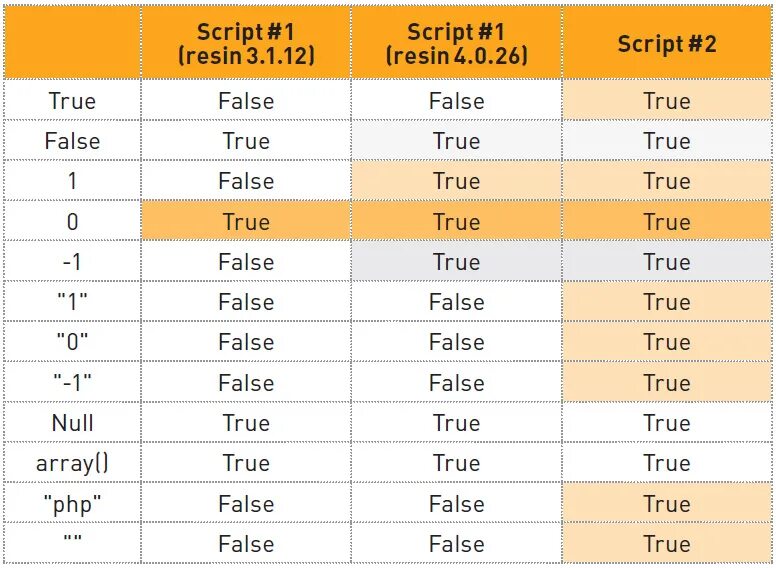This screenshot has height=568, width=776.
Task: Click the "php" row label
Action: click(72, 504)
